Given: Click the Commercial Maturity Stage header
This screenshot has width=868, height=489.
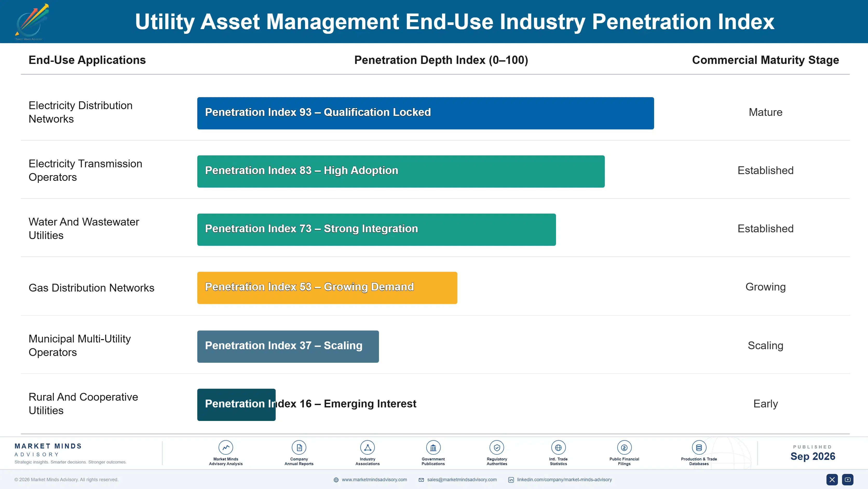Looking at the screenshot, I should [x=765, y=60].
